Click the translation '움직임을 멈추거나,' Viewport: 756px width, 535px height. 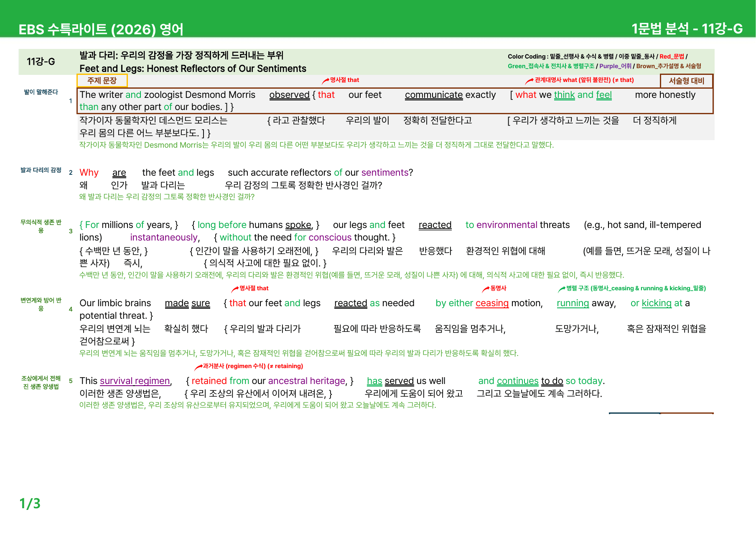[x=470, y=329]
